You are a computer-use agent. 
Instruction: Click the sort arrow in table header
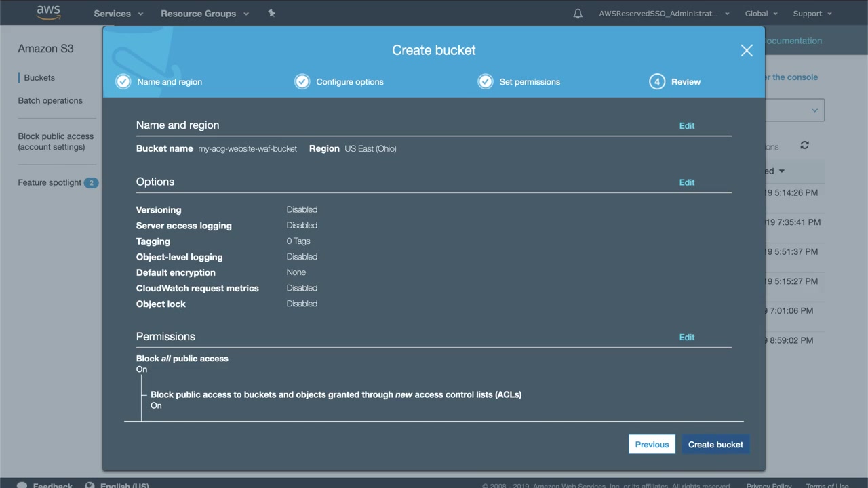[x=781, y=171]
